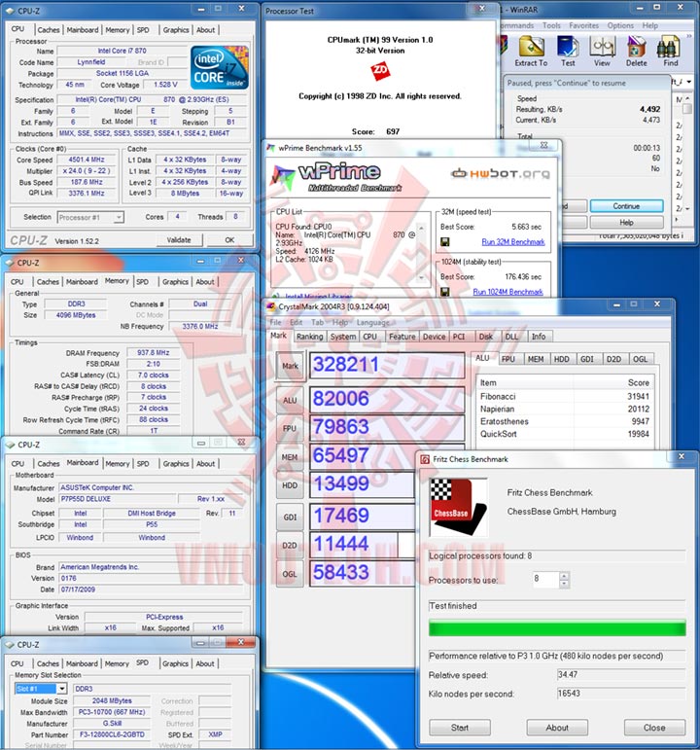Click Continue in the WinRAR progress dialog
Screen dimensions: 700x750
626,206
